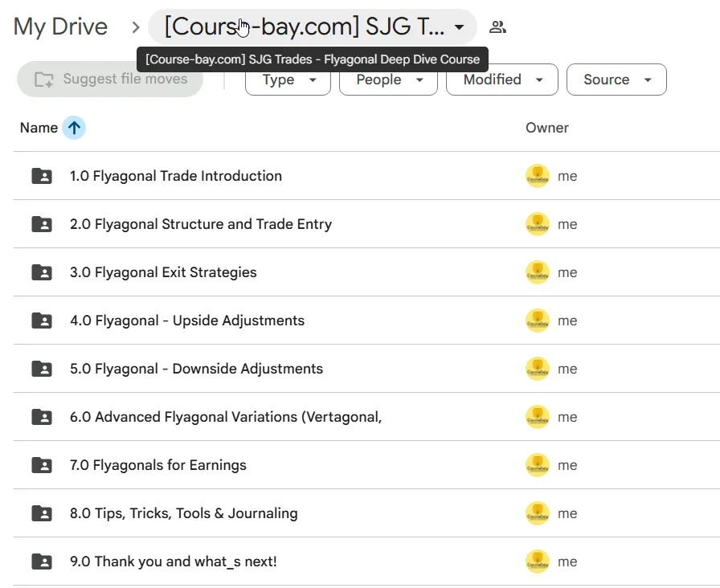Image resolution: width=720 pixels, height=588 pixels.
Task: Click owner avatar in 5.0 Downside Adjustments row
Action: tap(538, 369)
